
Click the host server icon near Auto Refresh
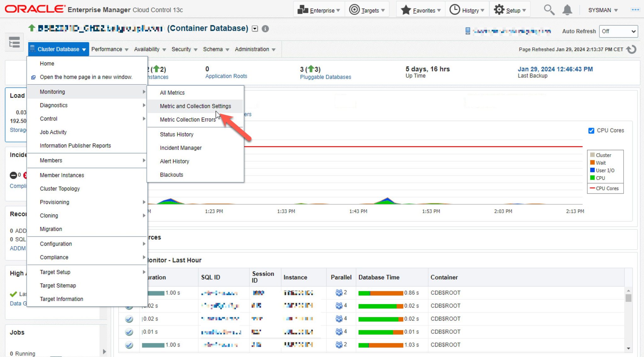point(468,31)
